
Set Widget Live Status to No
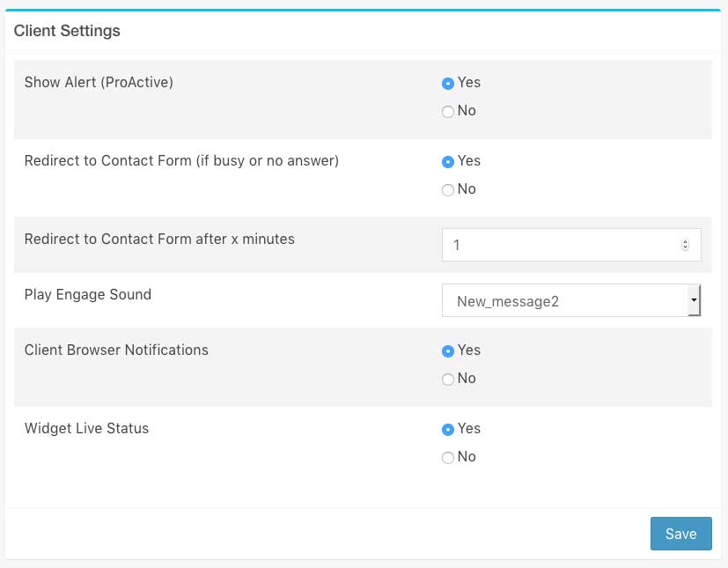(448, 458)
